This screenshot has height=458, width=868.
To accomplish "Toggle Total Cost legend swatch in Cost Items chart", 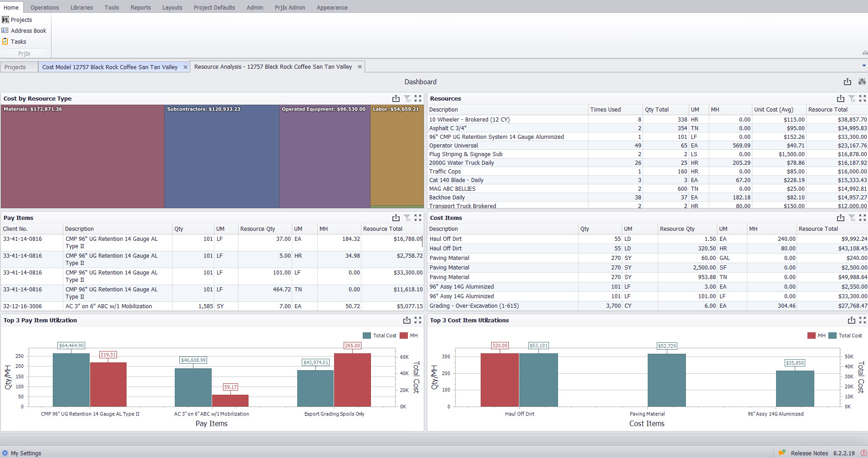I will [832, 336].
